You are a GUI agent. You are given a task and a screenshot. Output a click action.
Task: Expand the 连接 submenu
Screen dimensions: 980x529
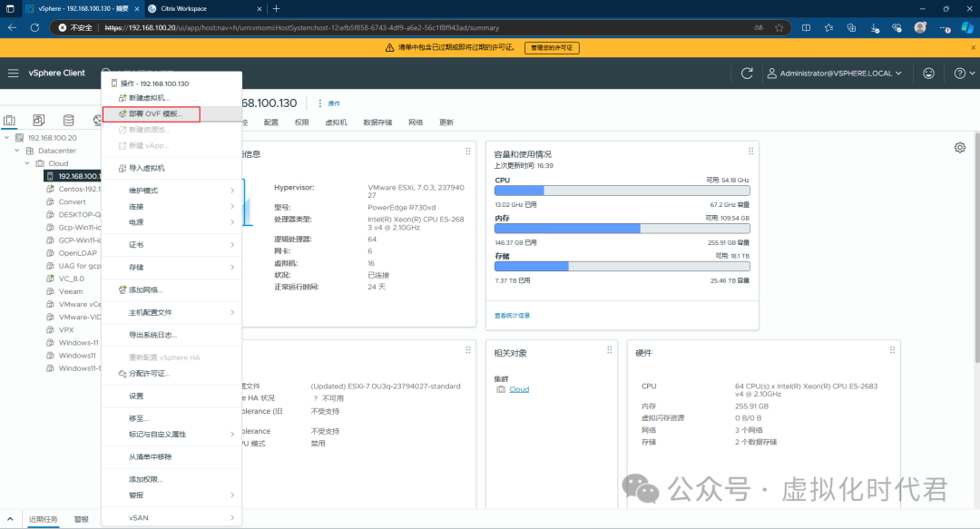(171, 206)
